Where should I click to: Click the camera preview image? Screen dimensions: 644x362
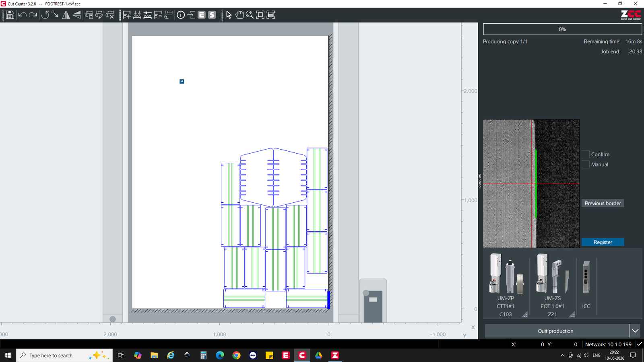(x=531, y=183)
